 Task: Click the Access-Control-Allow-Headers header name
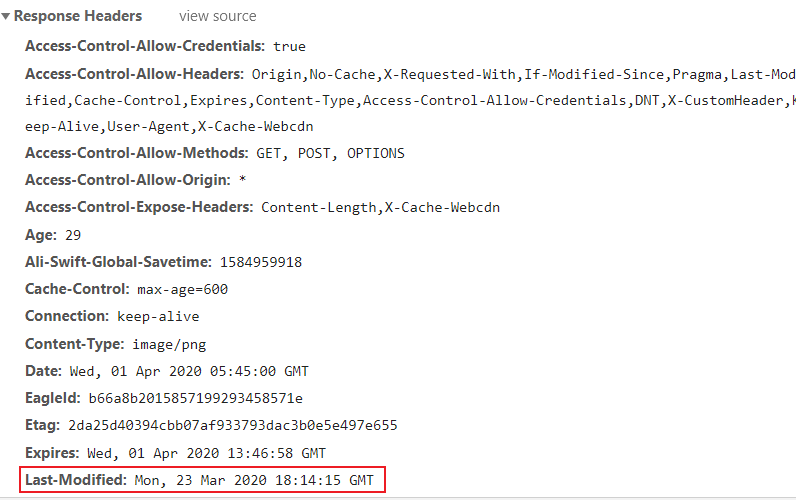pyautogui.click(x=134, y=74)
